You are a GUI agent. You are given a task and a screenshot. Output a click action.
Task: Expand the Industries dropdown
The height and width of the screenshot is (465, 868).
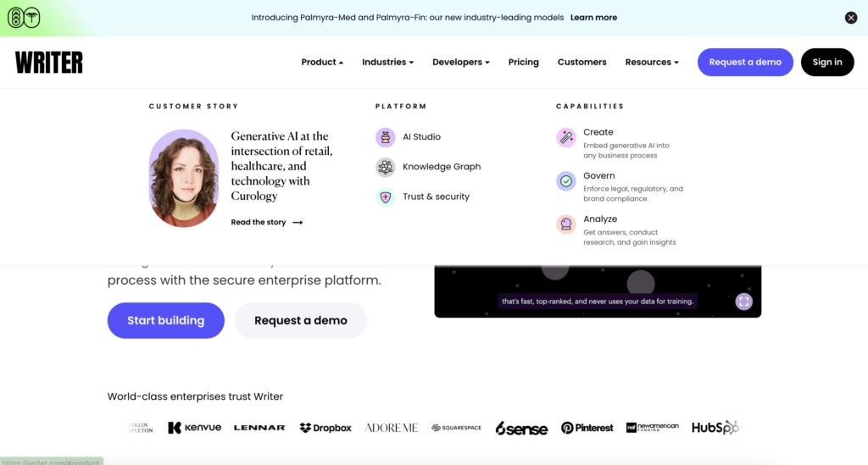tap(387, 62)
